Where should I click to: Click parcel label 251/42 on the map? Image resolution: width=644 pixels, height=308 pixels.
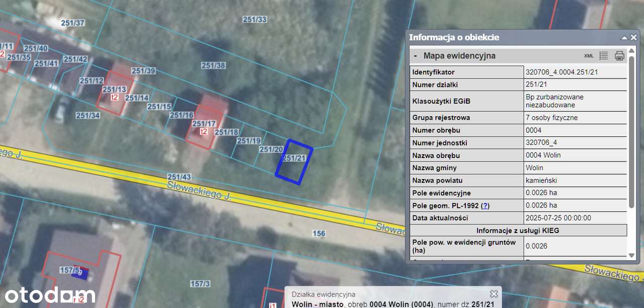point(75,59)
